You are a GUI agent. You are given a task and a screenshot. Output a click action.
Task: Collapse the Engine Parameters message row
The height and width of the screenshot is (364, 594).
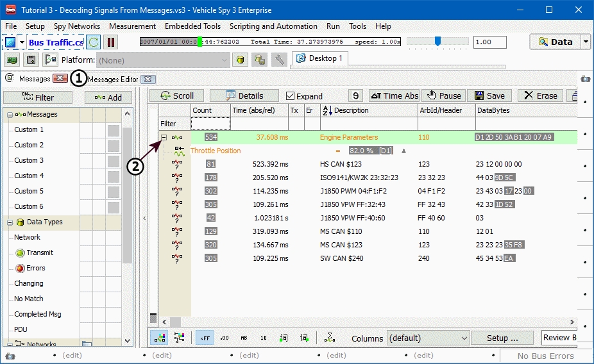click(164, 137)
